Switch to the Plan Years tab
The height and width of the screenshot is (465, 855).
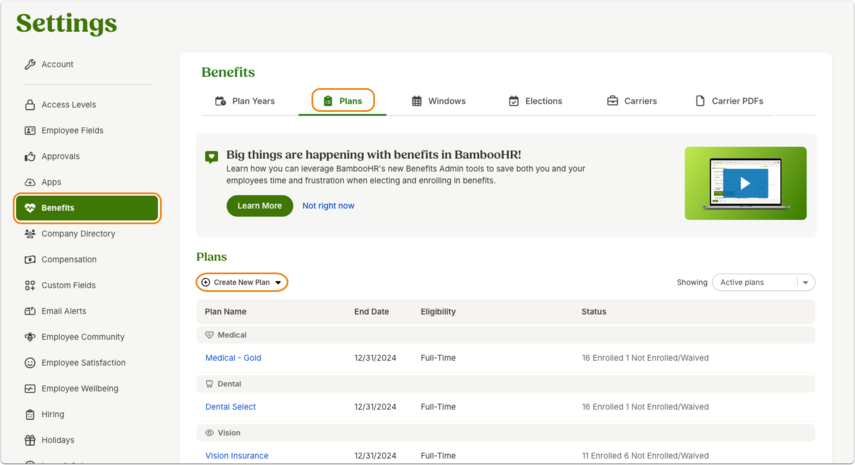(245, 101)
